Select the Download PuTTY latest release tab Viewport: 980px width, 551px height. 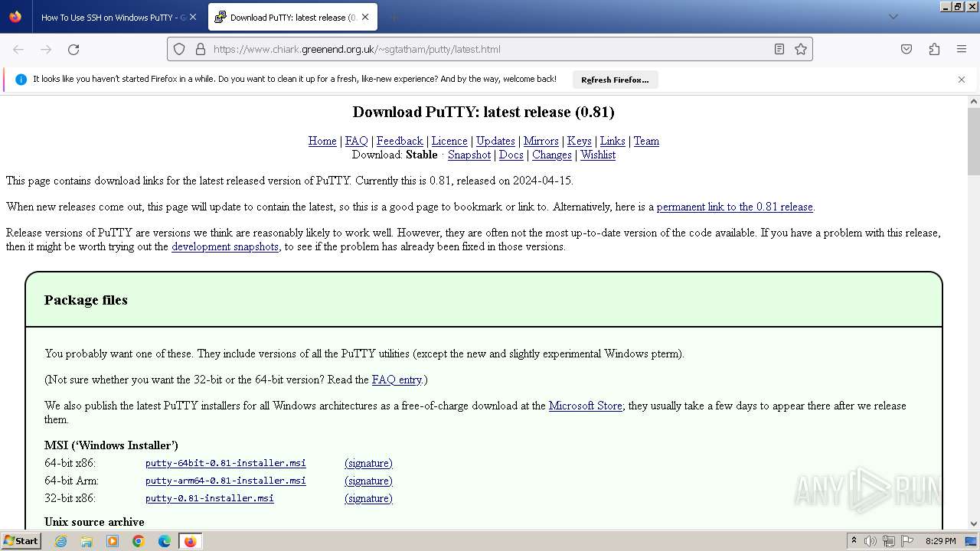pyautogui.click(x=291, y=17)
